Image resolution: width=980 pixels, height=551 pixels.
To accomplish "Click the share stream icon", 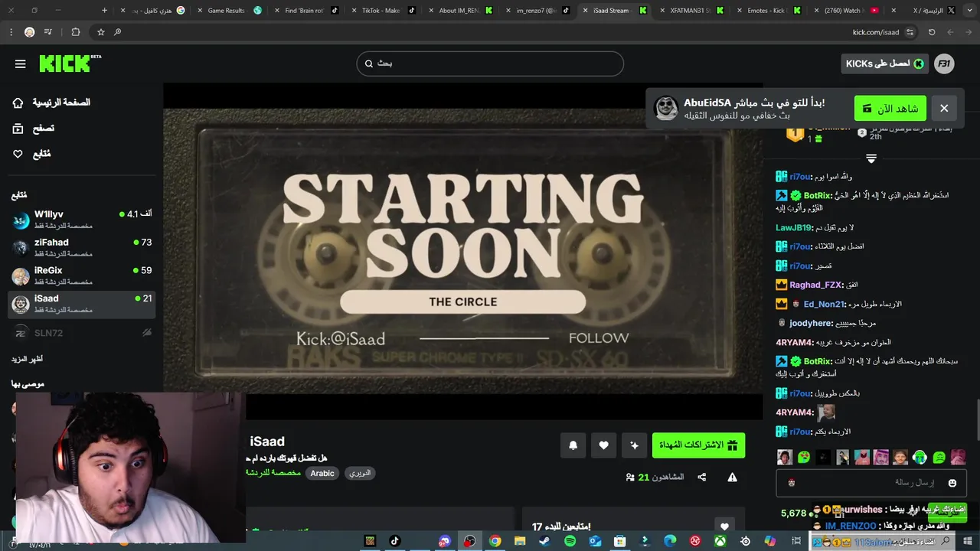I will [702, 478].
